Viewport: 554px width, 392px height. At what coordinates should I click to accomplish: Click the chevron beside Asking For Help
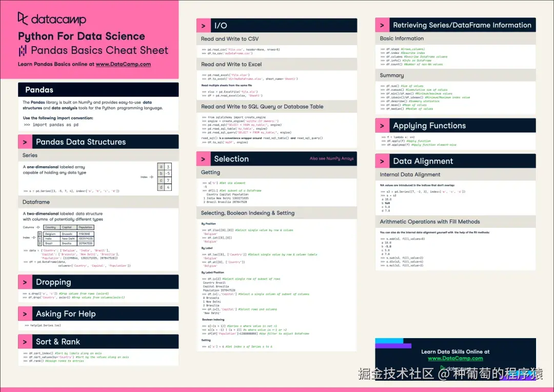pyautogui.click(x=25, y=314)
